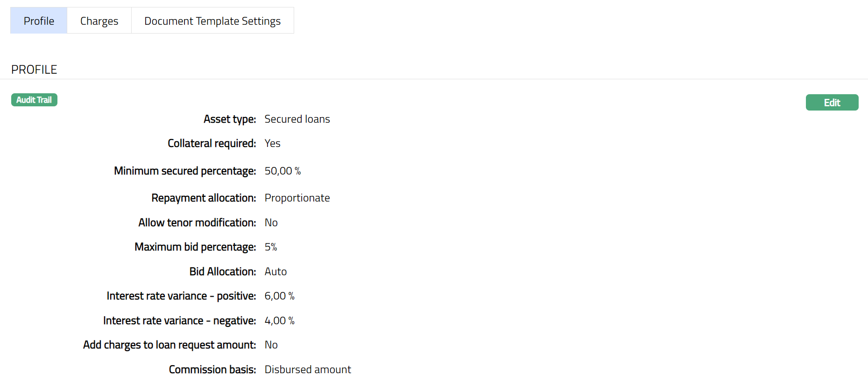The image size is (868, 382).
Task: Click the Auto bid allocation value
Action: click(275, 272)
